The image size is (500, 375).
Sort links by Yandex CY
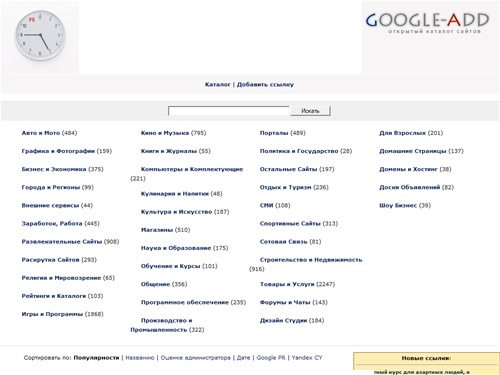pos(307,358)
